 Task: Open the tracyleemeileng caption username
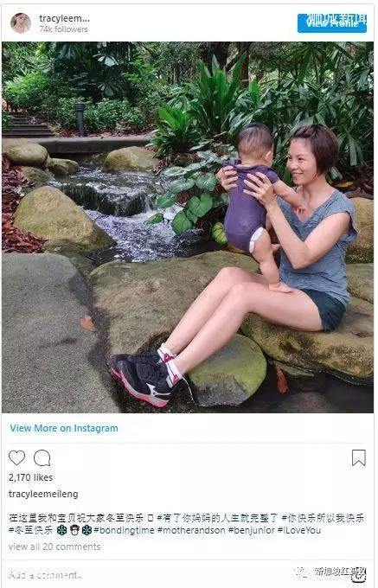43,494
